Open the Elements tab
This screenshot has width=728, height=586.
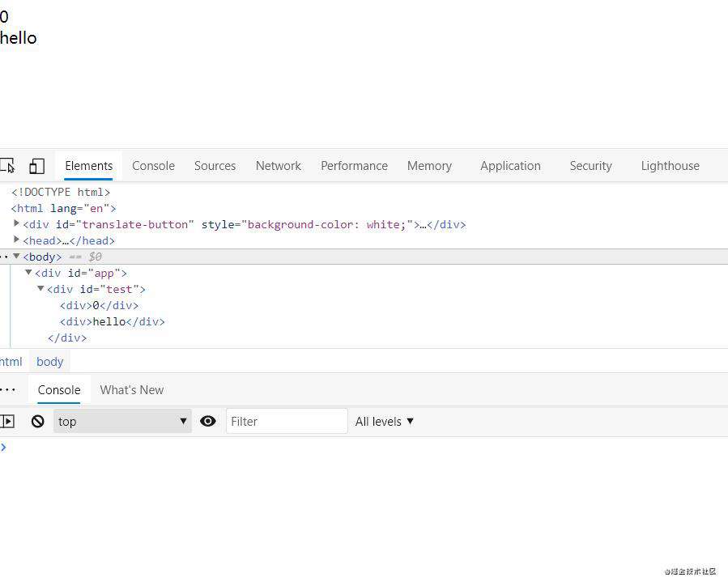click(89, 166)
